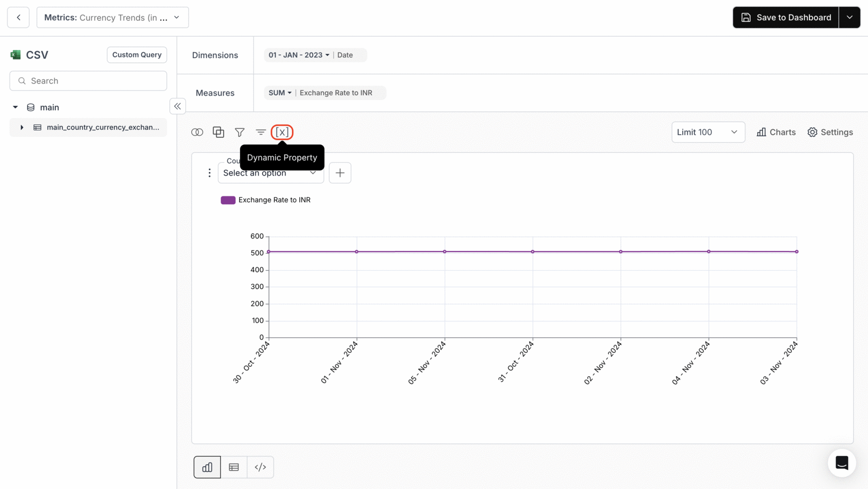Change aggregation by opening the SUM dropdown

(279, 93)
